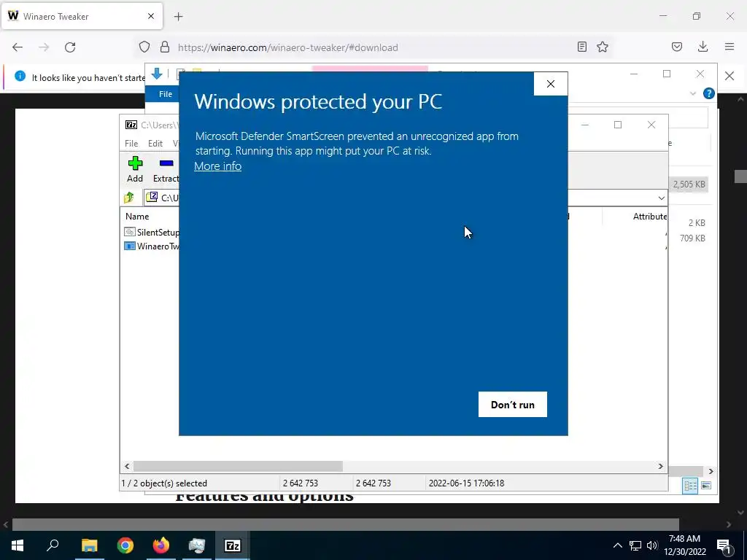
Task: Sort by the Name column header
Action: click(x=137, y=216)
